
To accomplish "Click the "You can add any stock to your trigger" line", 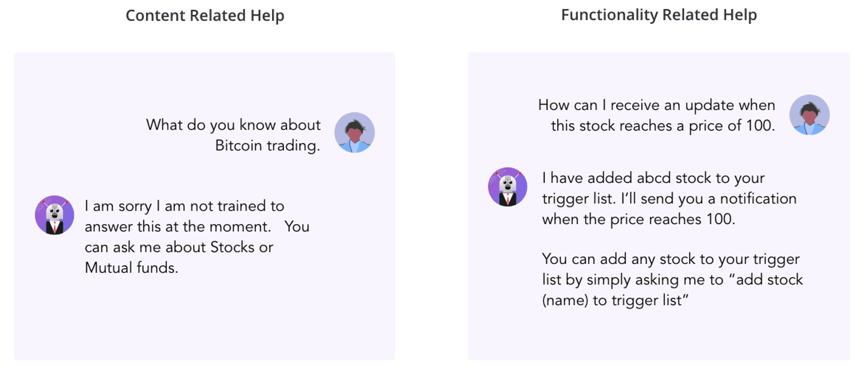I will pos(671,259).
